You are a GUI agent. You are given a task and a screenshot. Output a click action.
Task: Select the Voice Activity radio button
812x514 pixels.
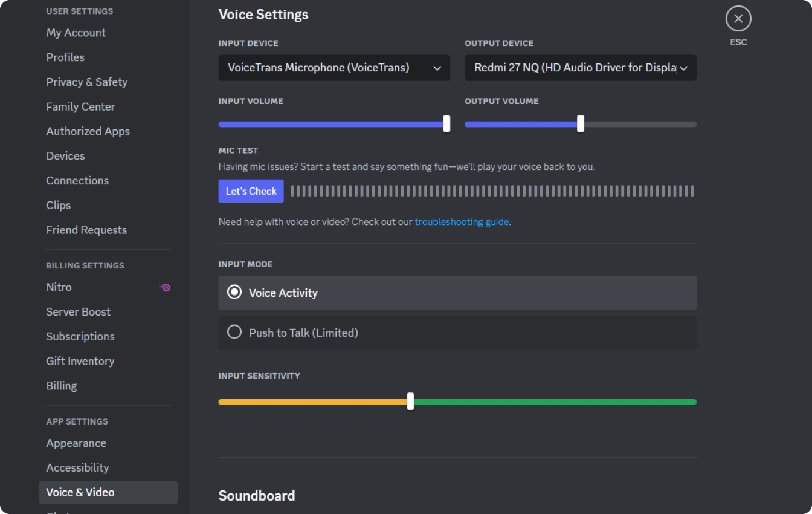pos(234,293)
